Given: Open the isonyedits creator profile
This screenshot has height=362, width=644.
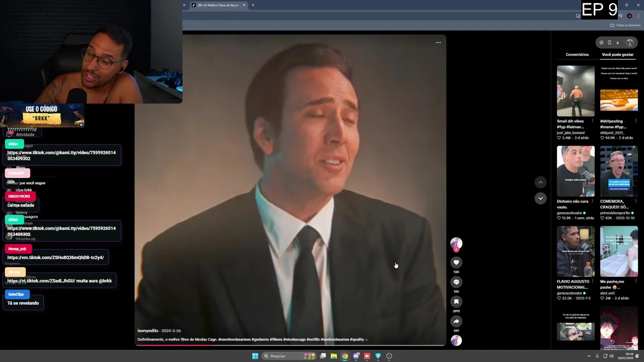Looking at the screenshot, I should click(x=148, y=331).
